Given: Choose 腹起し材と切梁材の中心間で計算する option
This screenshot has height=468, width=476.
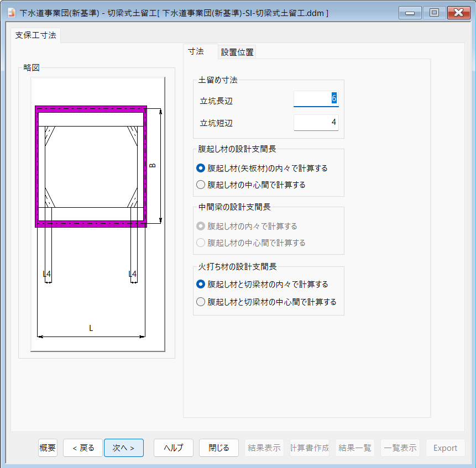Looking at the screenshot, I should (201, 302).
